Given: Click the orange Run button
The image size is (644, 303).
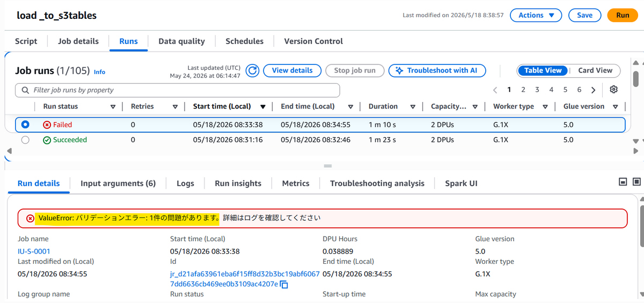Looking at the screenshot, I should tap(623, 15).
